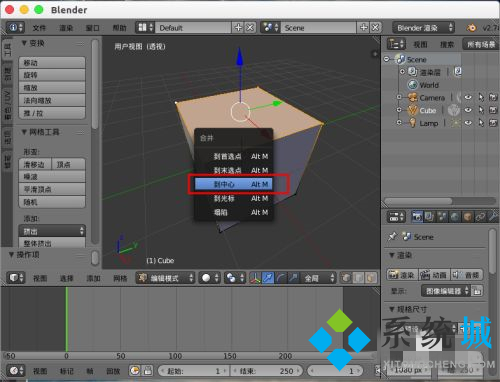Add a new screen layout with plus
The height and width of the screenshot is (382, 500).
(x=238, y=27)
